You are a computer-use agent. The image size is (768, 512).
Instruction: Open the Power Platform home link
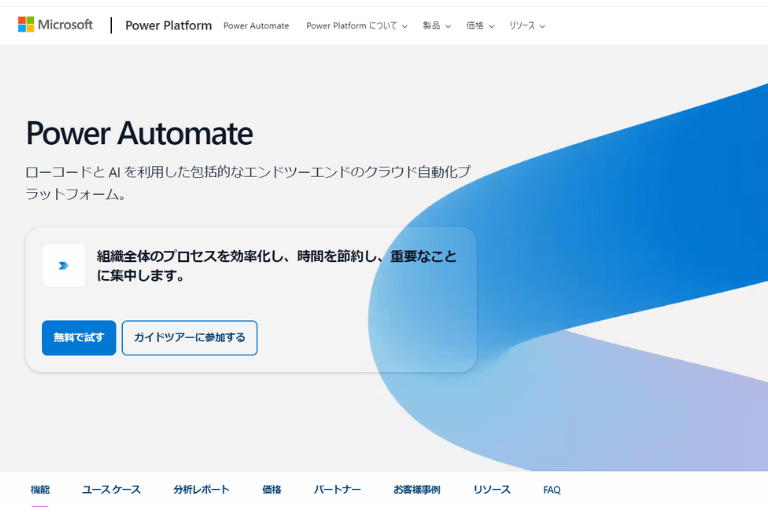[168, 25]
